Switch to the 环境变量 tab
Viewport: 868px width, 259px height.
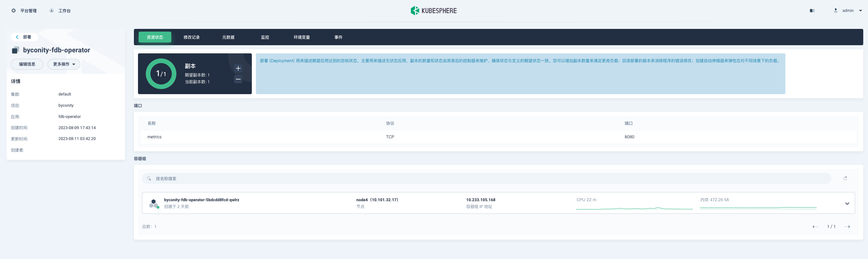(301, 37)
